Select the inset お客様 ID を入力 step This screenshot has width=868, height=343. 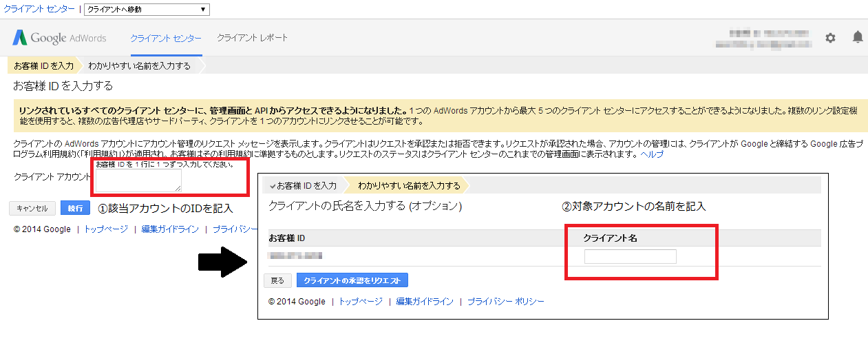[x=304, y=185]
